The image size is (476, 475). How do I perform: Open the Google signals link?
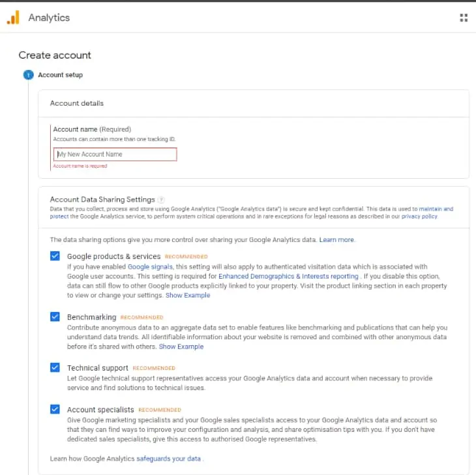(x=150, y=267)
